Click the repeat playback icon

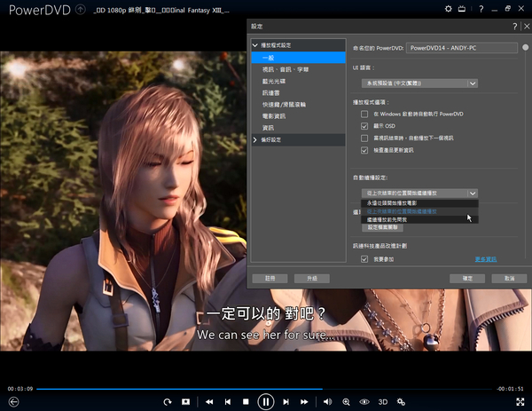tap(166, 402)
